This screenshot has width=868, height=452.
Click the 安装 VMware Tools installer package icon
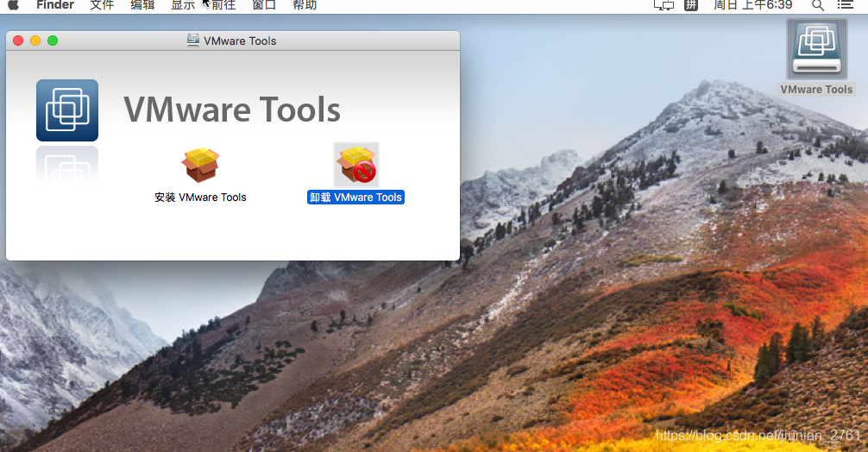coord(200,164)
